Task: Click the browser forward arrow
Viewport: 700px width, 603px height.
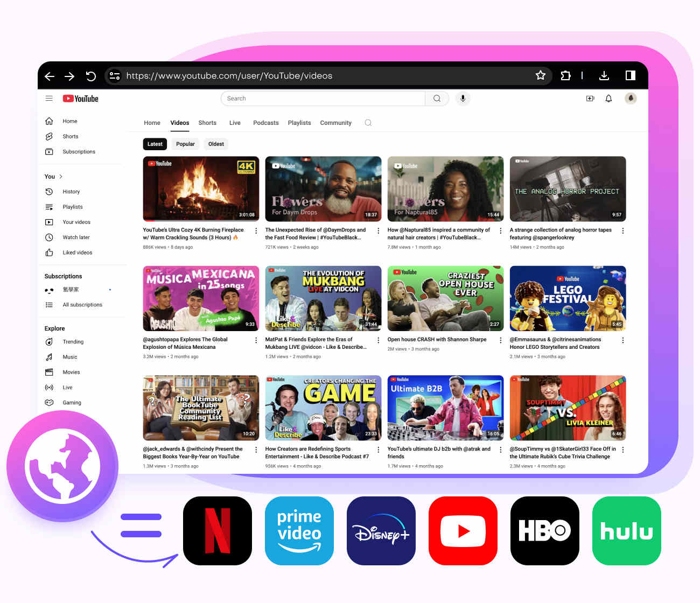Action: point(69,76)
